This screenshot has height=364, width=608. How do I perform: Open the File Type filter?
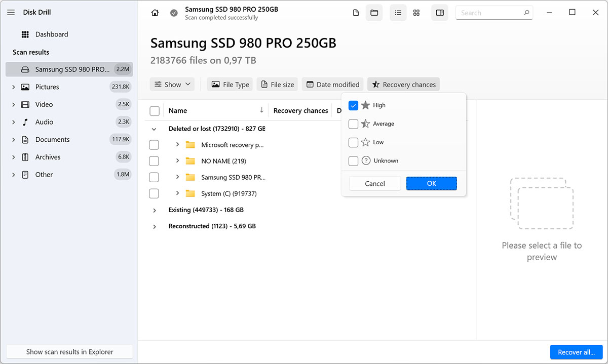(x=231, y=85)
